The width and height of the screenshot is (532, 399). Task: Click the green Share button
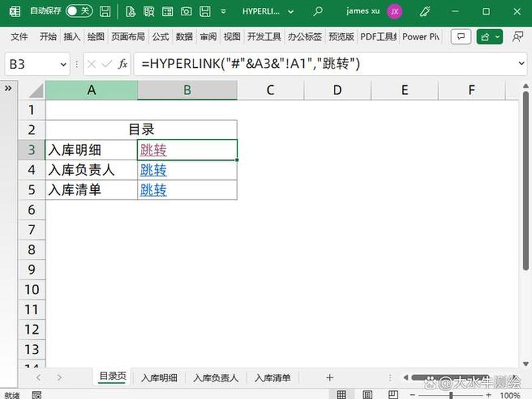(489, 37)
